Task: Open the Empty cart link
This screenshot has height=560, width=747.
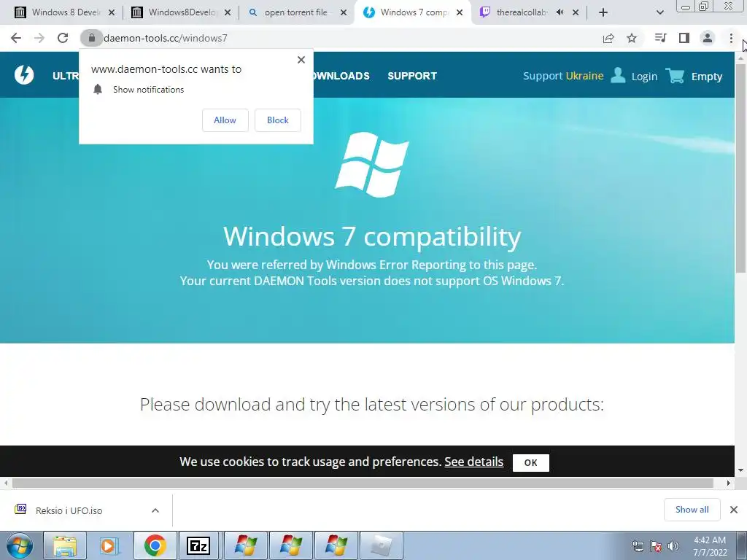Action: [706, 76]
